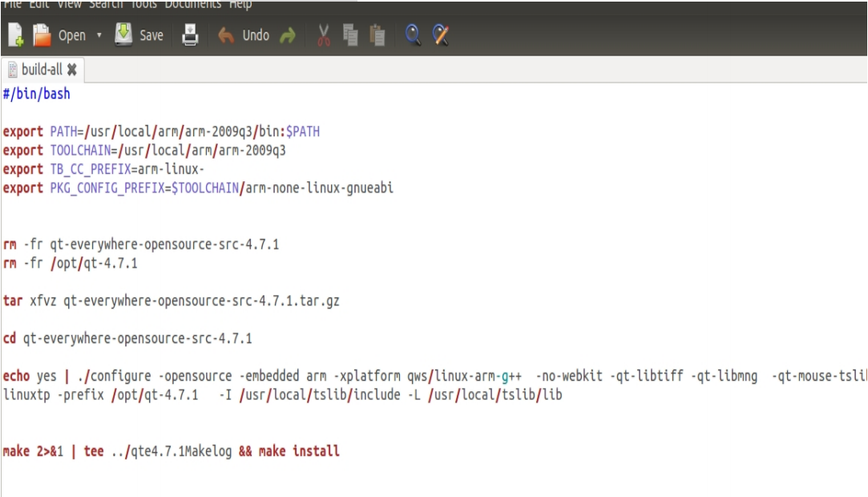Image resolution: width=868 pixels, height=497 pixels.
Task: Print the document using the printer icon
Action: (x=190, y=35)
